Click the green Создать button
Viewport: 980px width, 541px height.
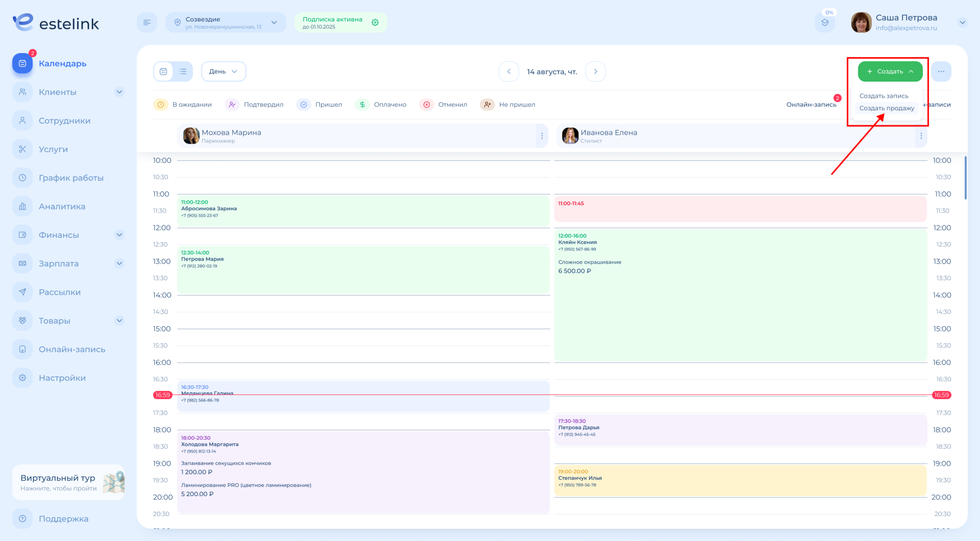click(x=890, y=71)
